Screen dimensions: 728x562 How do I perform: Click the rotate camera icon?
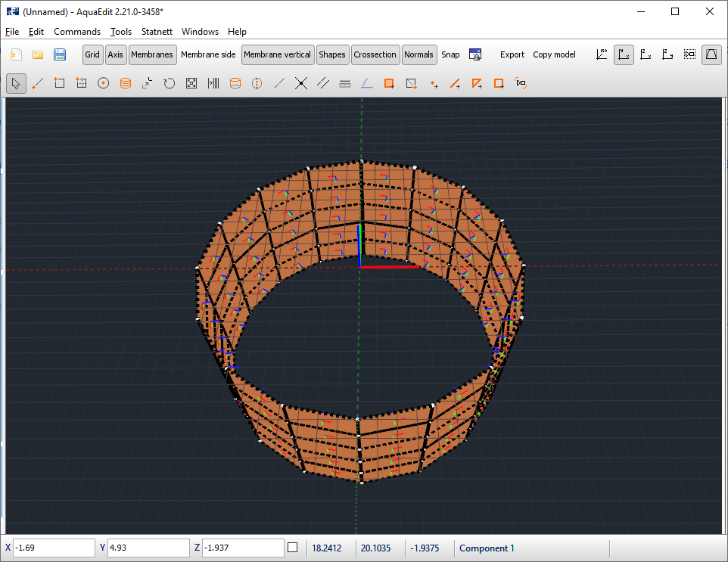pyautogui.click(x=521, y=83)
